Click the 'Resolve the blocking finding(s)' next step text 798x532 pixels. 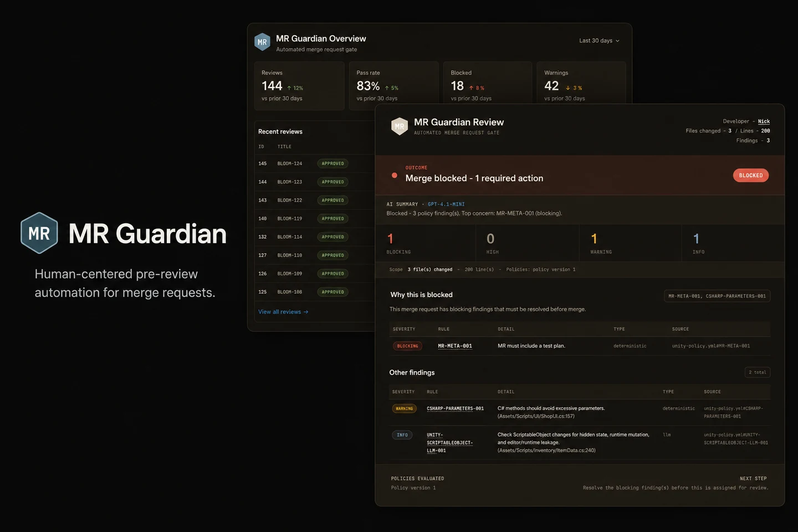coord(676,488)
